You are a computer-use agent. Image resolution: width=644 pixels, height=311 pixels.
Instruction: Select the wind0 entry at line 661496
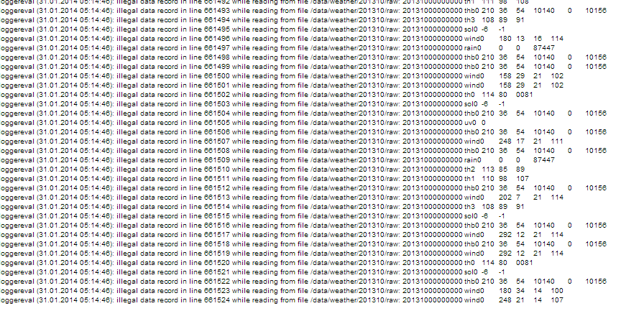coord(282,39)
